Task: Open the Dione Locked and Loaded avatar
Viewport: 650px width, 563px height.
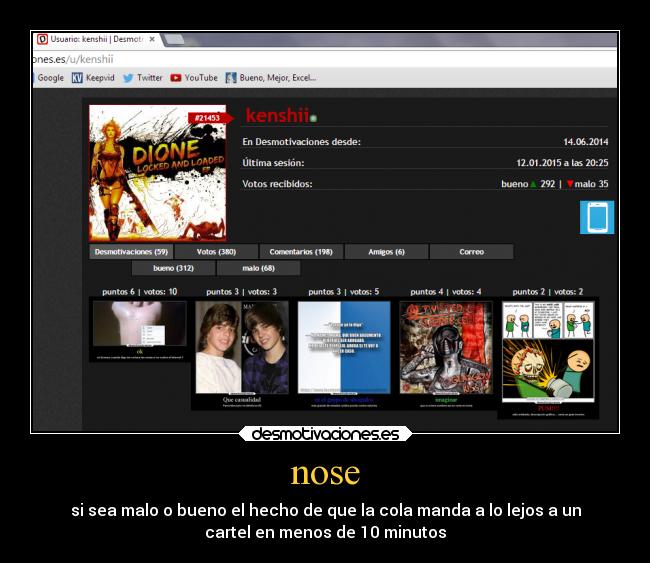Action: tap(158, 173)
